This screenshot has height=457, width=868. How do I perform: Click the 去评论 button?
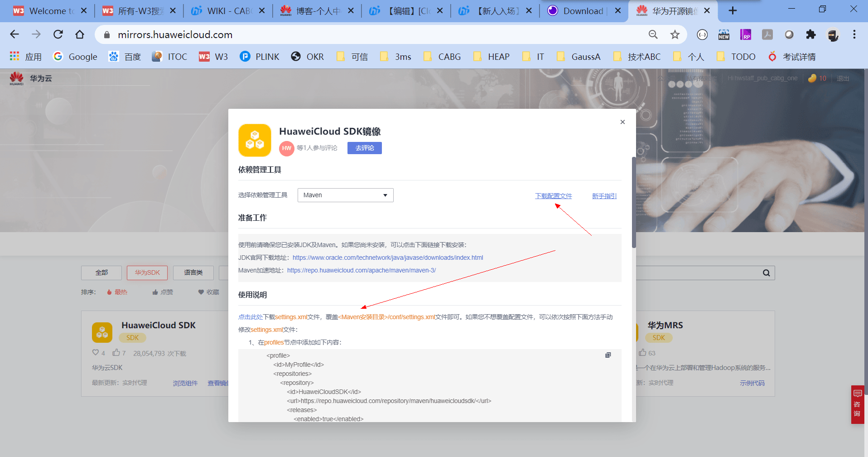pyautogui.click(x=365, y=148)
